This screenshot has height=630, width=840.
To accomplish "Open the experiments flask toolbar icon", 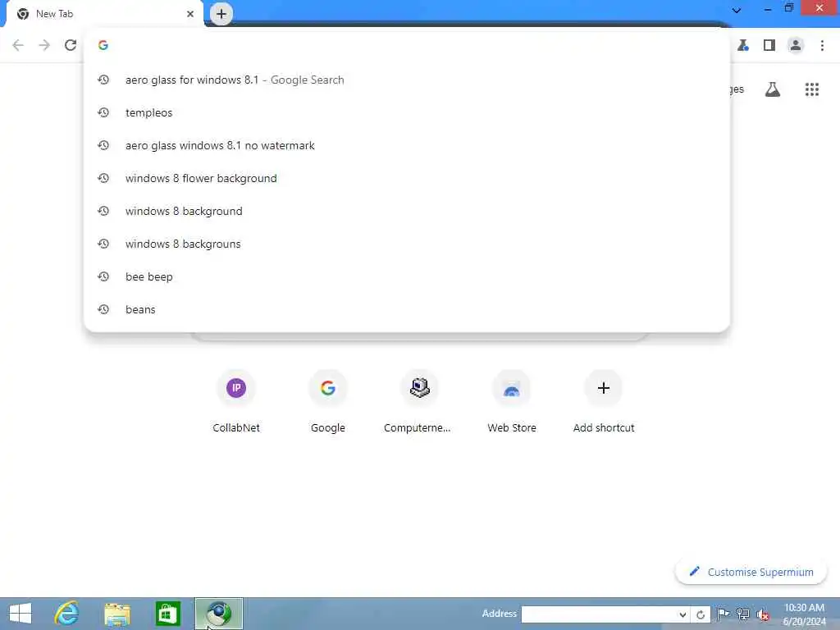I will tap(743, 46).
